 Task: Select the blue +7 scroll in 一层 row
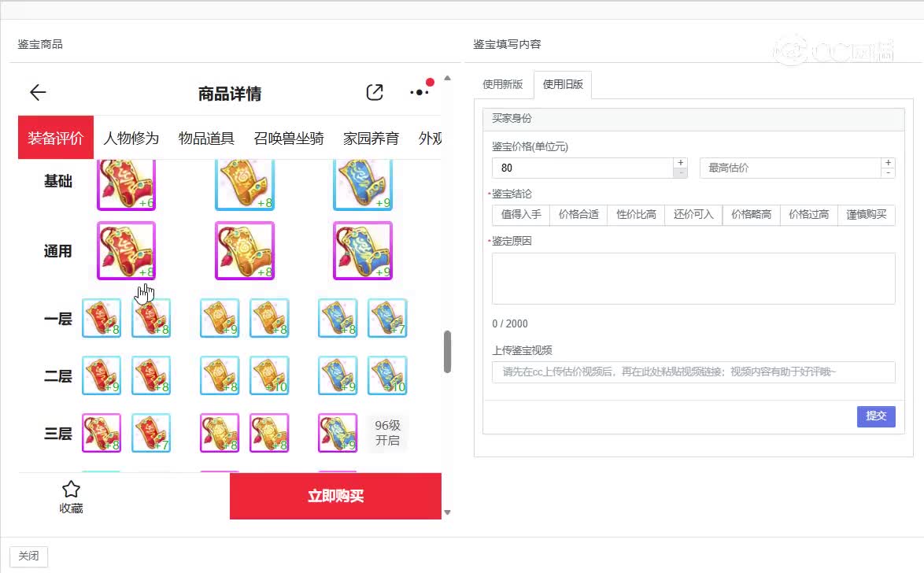pos(387,318)
